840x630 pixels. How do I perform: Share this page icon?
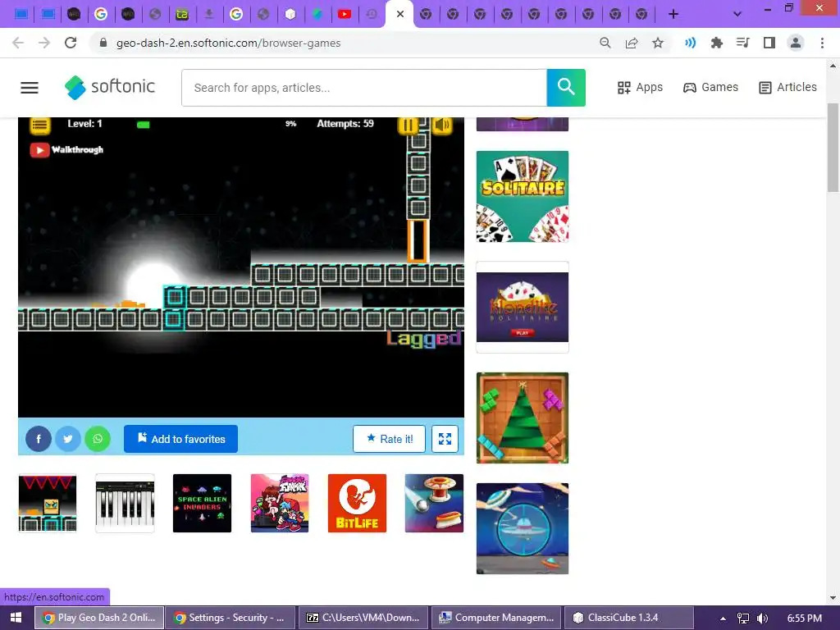(x=632, y=43)
